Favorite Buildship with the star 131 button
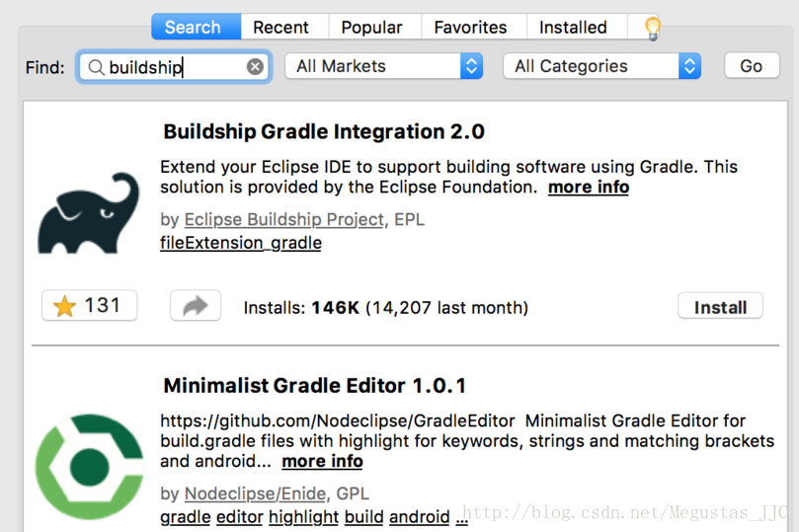 coord(90,305)
